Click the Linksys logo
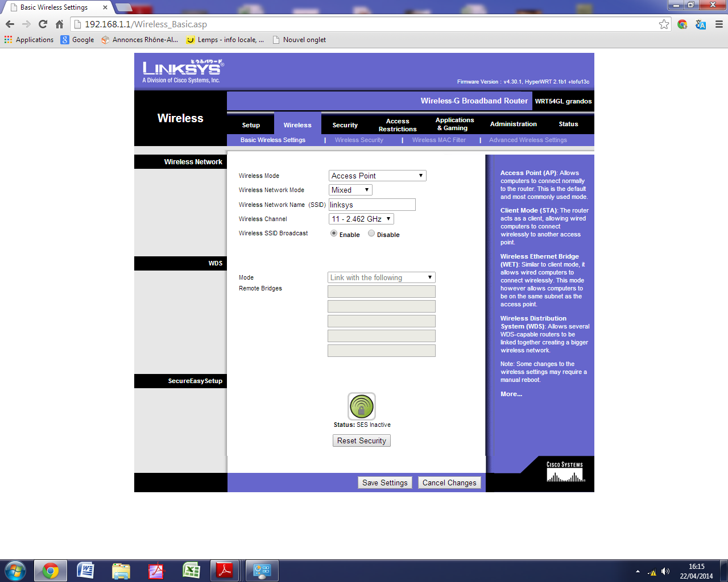 pyautogui.click(x=183, y=71)
